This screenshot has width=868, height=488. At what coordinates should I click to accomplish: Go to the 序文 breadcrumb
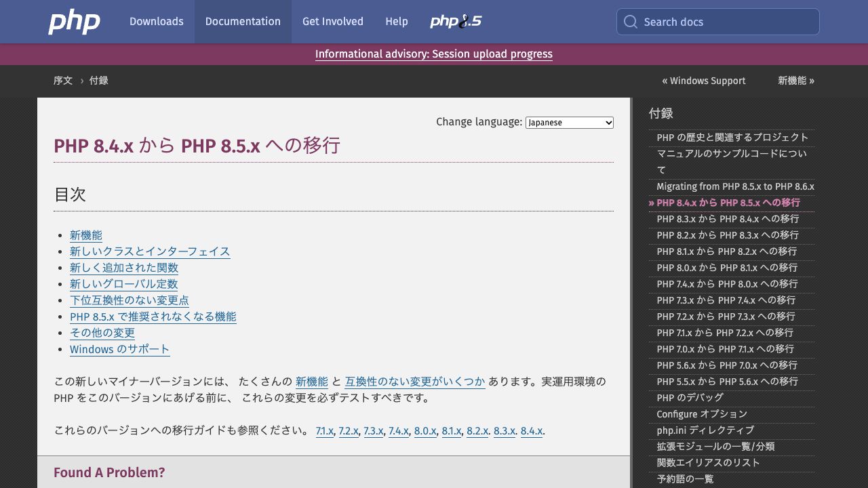click(x=63, y=81)
